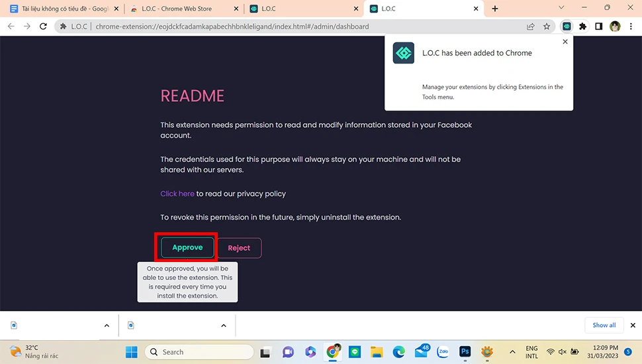Viewport: 642px width, 364px height.
Task: Bookmark this page with the star icon
Action: coord(547,26)
